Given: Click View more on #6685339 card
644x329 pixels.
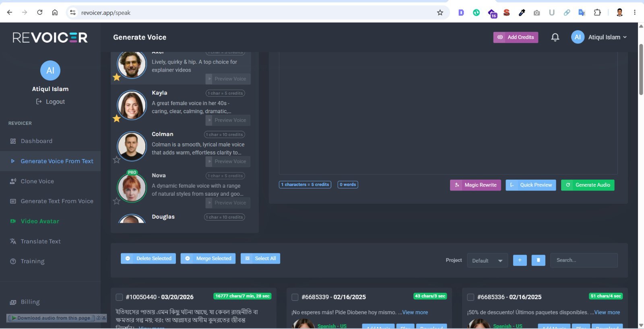Looking at the screenshot, I should (x=415, y=312).
